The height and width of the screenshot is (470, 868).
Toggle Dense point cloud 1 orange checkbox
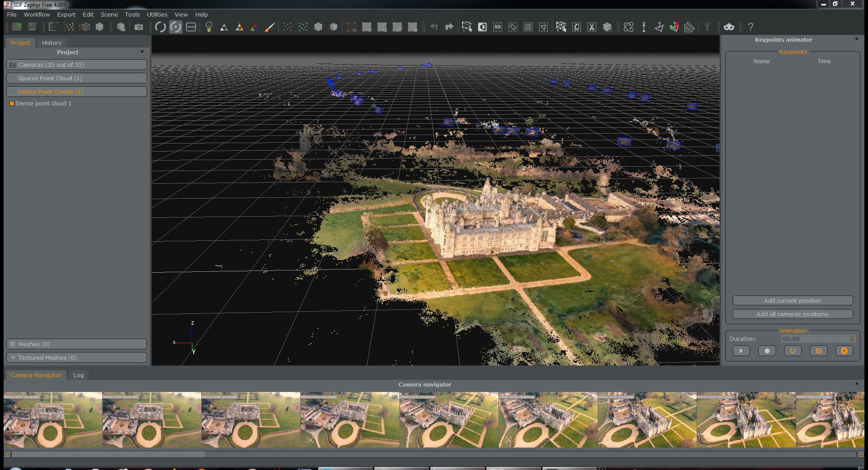click(x=12, y=104)
